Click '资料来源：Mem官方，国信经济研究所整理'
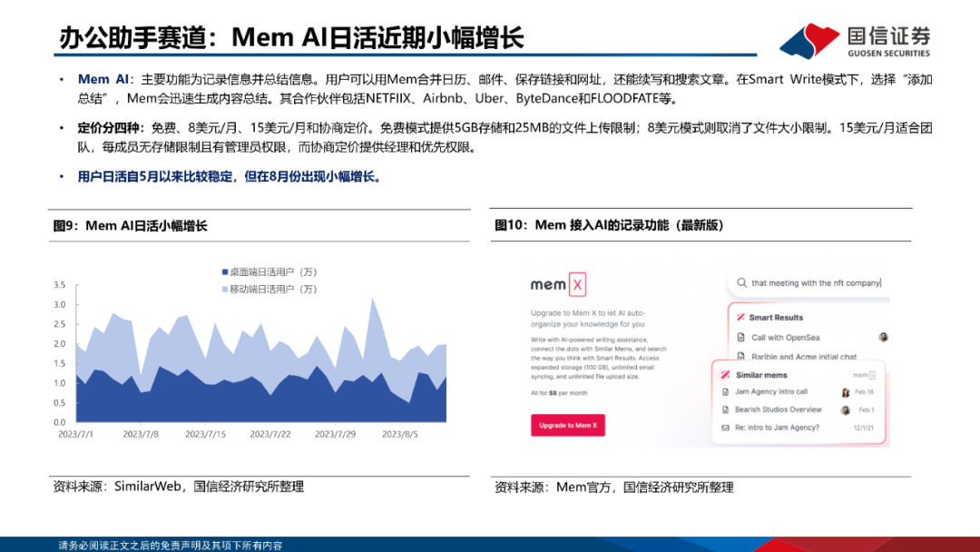The image size is (980, 552). click(613, 487)
